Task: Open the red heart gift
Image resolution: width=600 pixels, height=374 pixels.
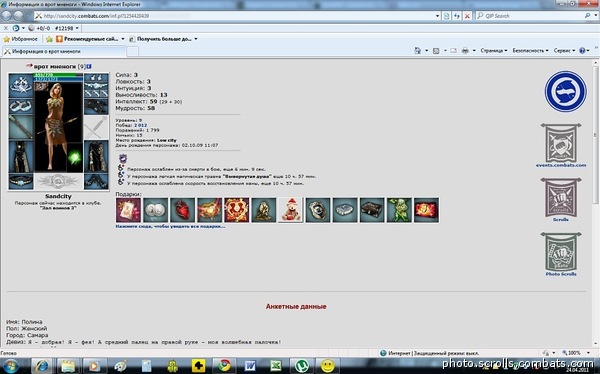Action: [x=183, y=210]
